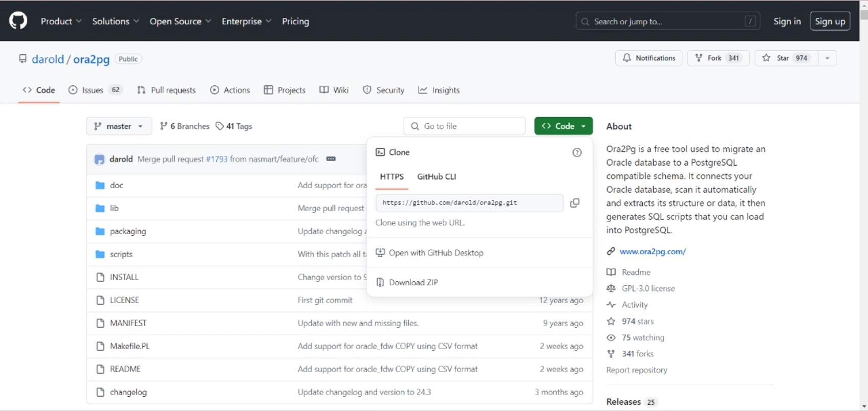Open the www.ora2pg.com link
The image size is (868, 411).
coord(653,252)
